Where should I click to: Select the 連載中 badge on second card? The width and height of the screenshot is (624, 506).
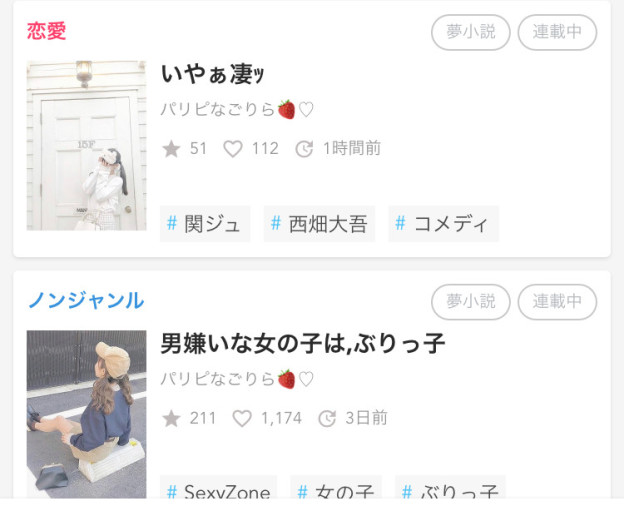[557, 302]
